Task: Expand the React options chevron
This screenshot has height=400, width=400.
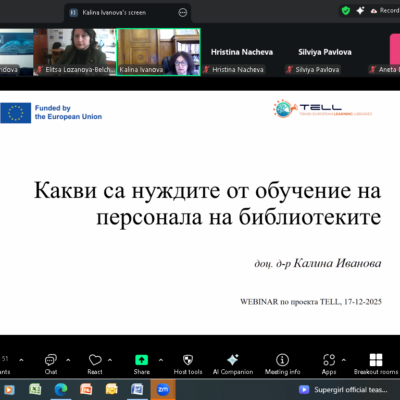Action: pyautogui.click(x=110, y=360)
